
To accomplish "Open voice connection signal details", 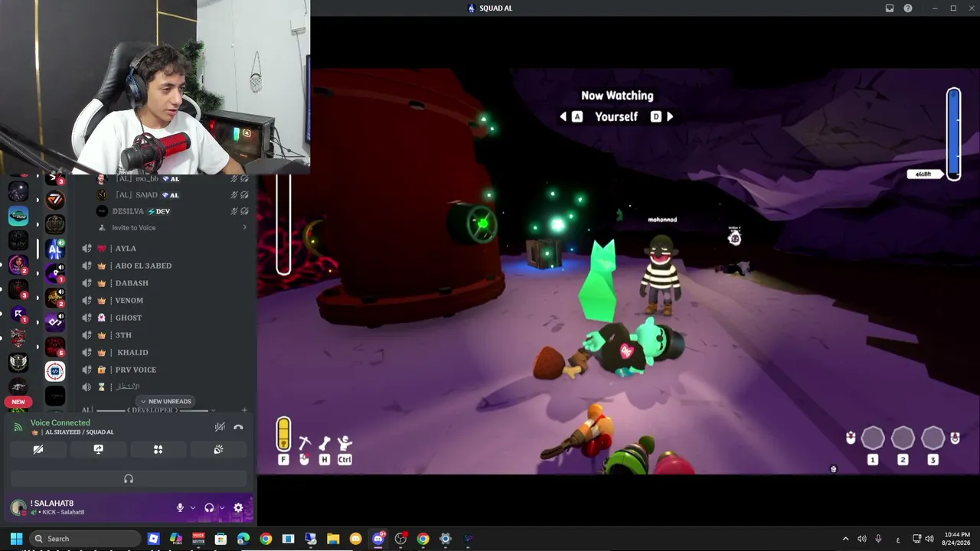I will [x=18, y=427].
